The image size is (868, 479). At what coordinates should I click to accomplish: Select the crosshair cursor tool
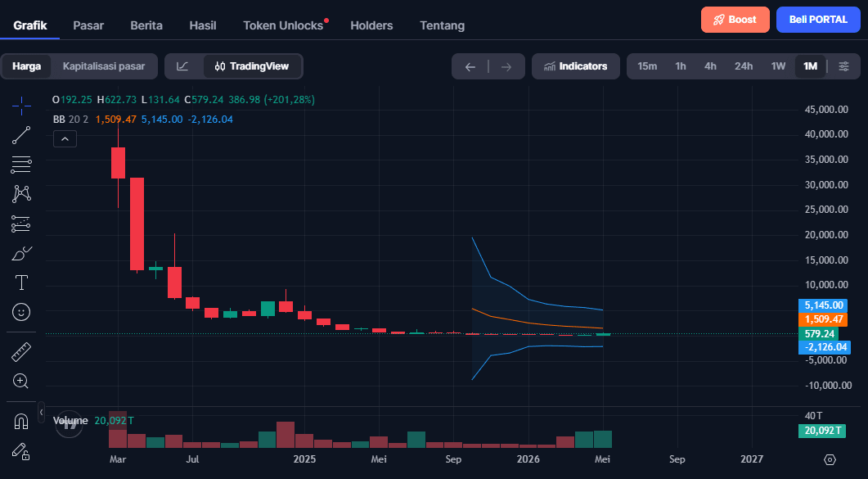[21, 106]
